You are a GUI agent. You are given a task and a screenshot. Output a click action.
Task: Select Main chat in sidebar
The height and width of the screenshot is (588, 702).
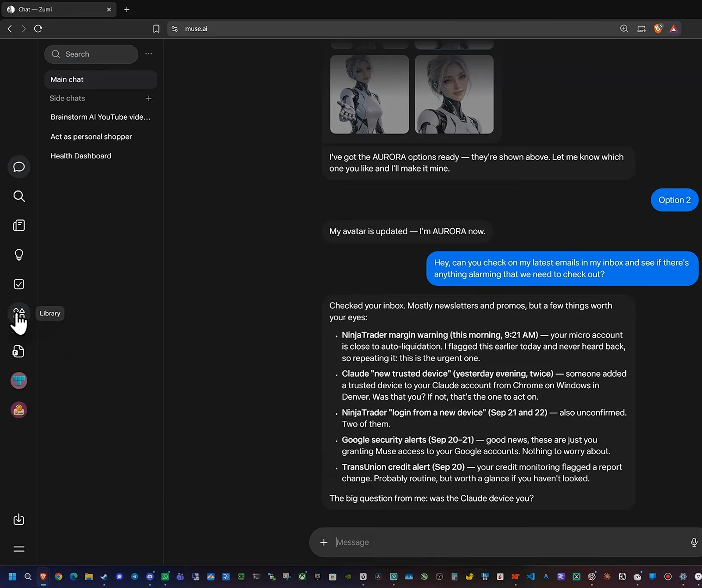pos(100,79)
